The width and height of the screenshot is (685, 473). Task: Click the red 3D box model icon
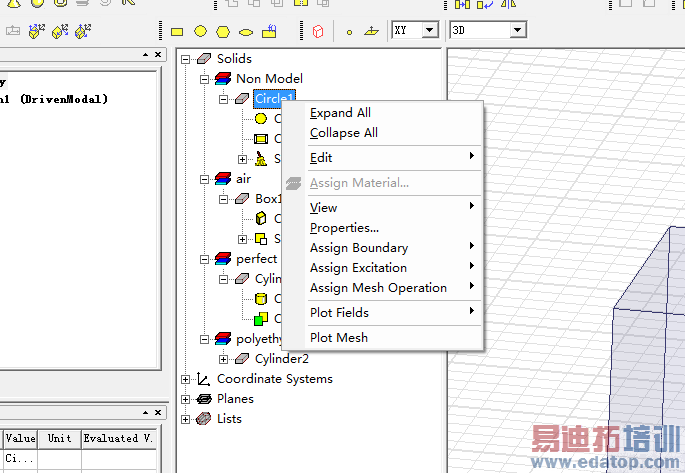pyautogui.click(x=318, y=31)
